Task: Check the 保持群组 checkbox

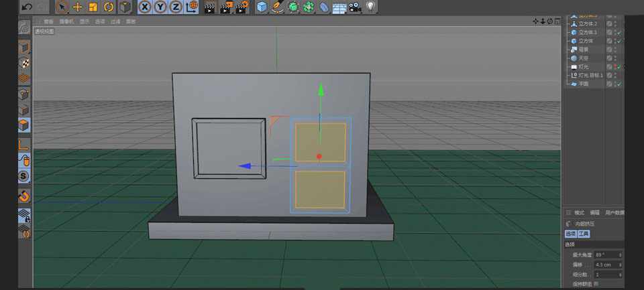Action: click(596, 284)
